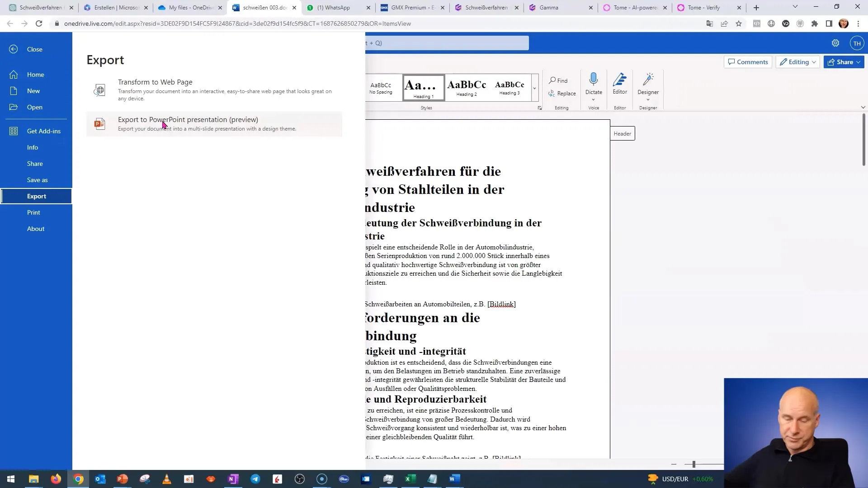Enable the Print option in menu
This screenshot has width=868, height=488.
tap(33, 212)
